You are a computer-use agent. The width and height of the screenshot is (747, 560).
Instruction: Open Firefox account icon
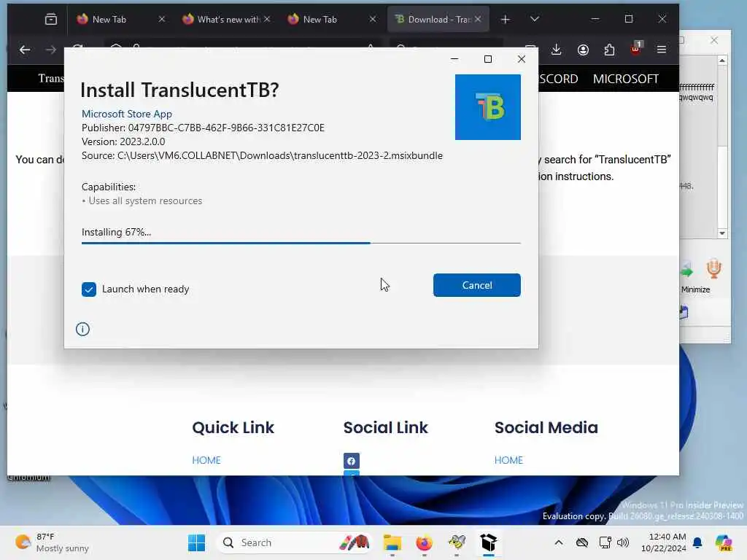click(x=583, y=50)
